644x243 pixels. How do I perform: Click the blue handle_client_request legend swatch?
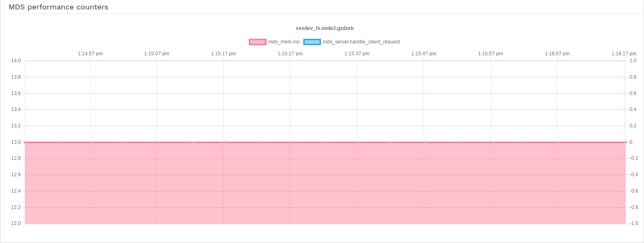pyautogui.click(x=312, y=42)
